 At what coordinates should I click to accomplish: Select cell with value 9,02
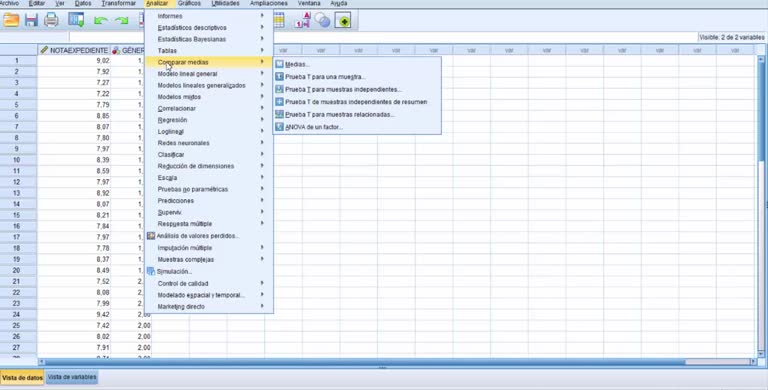pos(74,61)
